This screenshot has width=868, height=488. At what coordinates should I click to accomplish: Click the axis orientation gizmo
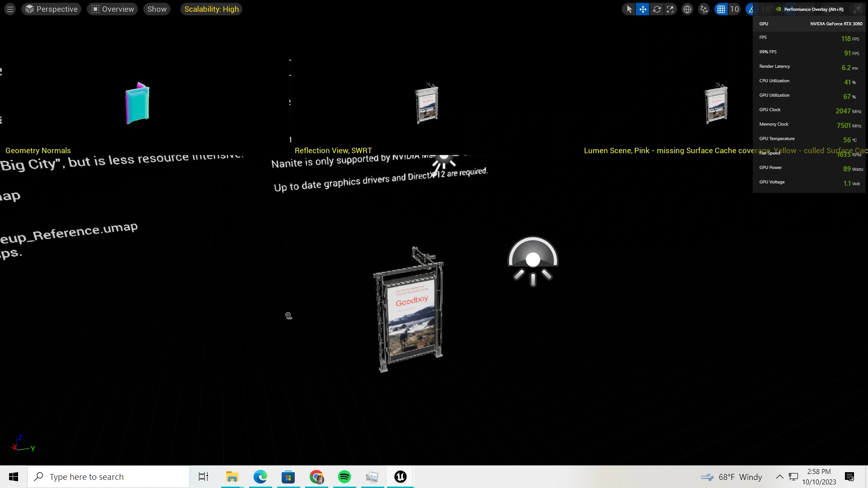point(23,444)
